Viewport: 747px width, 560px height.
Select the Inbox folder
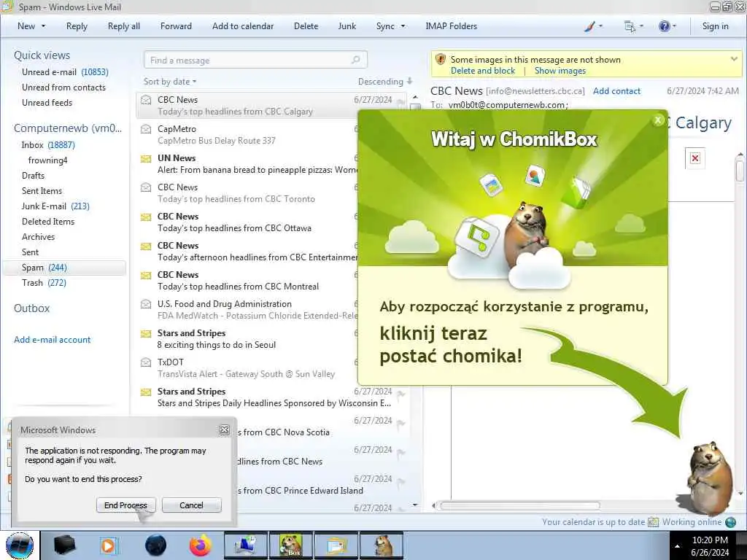tap(47, 145)
